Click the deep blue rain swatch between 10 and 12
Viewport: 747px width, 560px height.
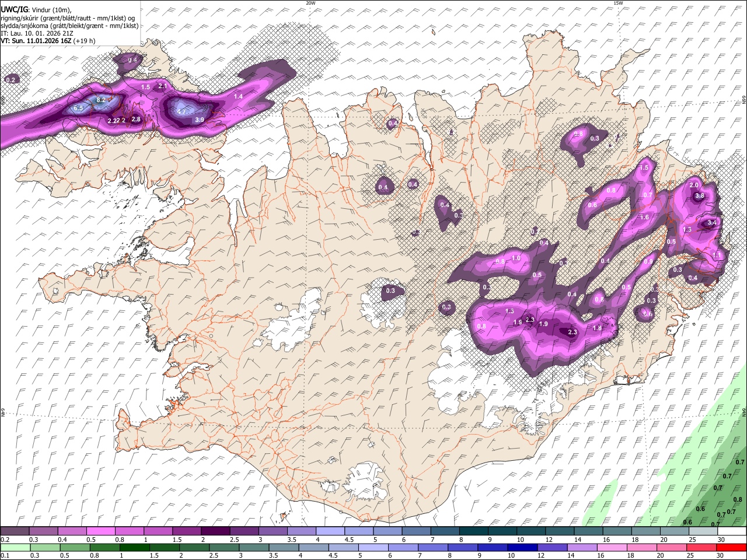pyautogui.click(x=522, y=547)
